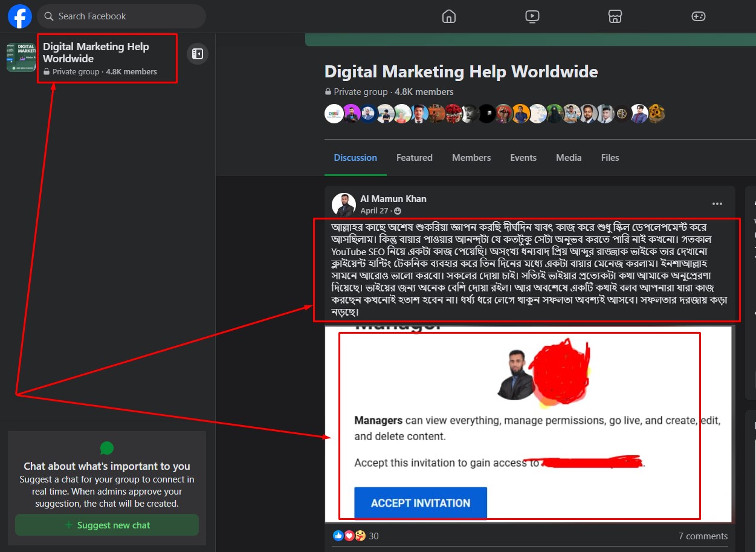The width and height of the screenshot is (756, 552).
Task: Click Digital Marketing Help Worldwide sidebar title
Action: point(96,53)
